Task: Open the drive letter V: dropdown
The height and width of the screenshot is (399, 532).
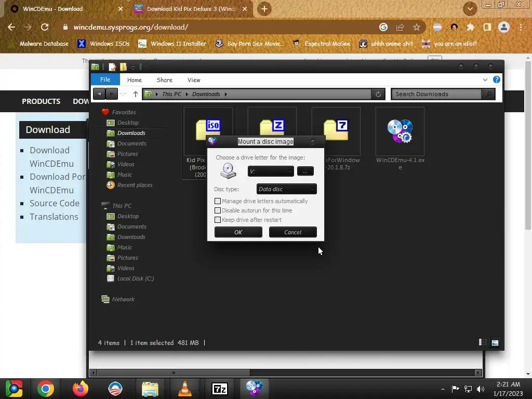Action: (x=271, y=171)
